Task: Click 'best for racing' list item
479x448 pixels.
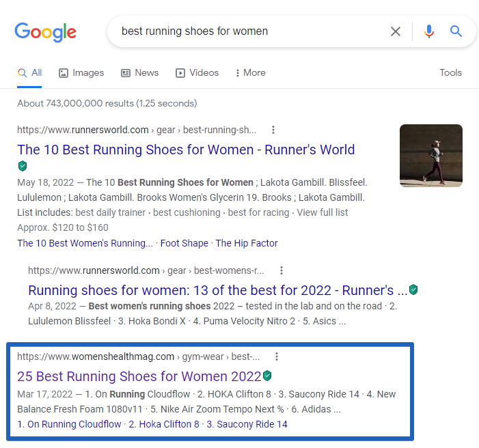Action: point(258,212)
